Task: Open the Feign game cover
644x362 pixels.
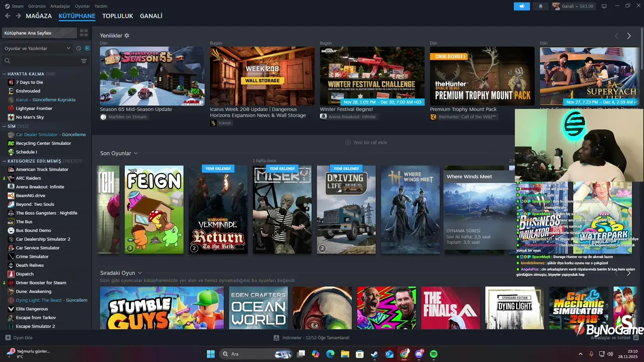Action: 154,210
